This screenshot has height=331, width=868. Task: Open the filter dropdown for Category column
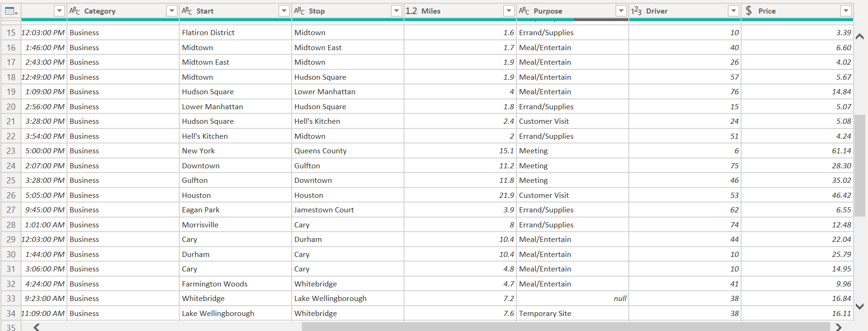pos(172,11)
